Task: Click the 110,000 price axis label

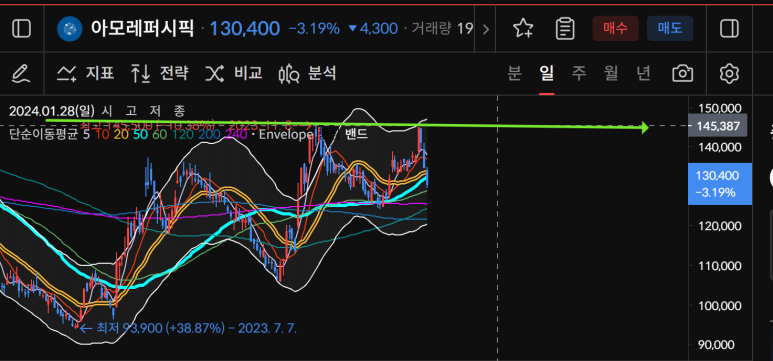Action: (x=719, y=266)
